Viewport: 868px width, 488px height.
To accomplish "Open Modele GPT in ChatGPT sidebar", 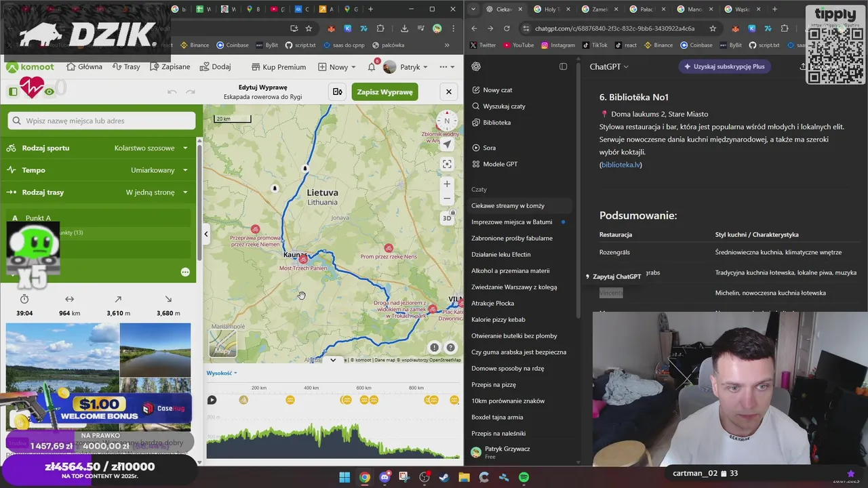I will (494, 164).
